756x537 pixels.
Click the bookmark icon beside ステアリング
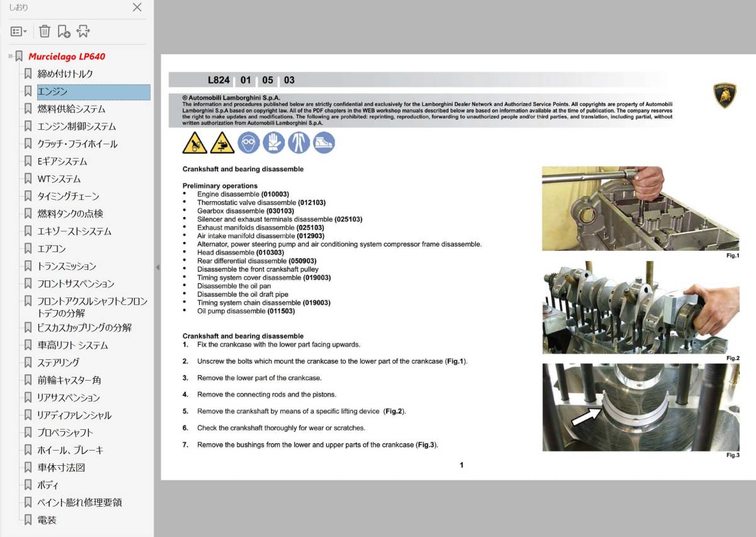tap(28, 362)
